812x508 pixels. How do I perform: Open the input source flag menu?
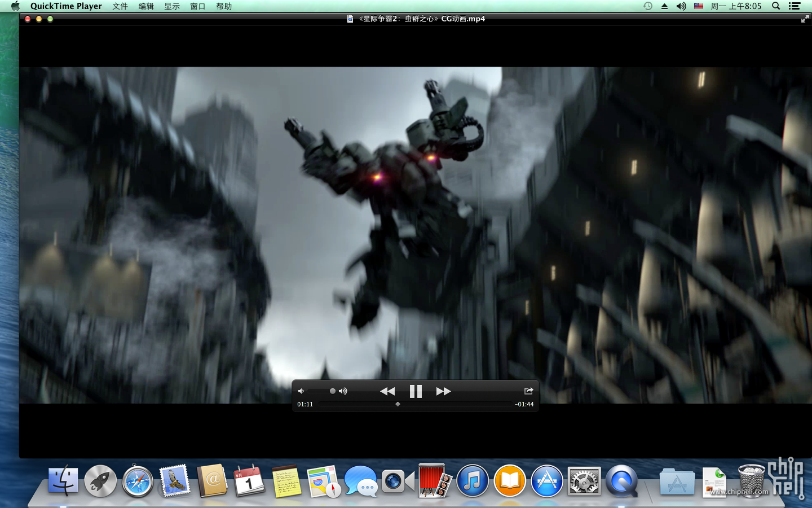[699, 6]
